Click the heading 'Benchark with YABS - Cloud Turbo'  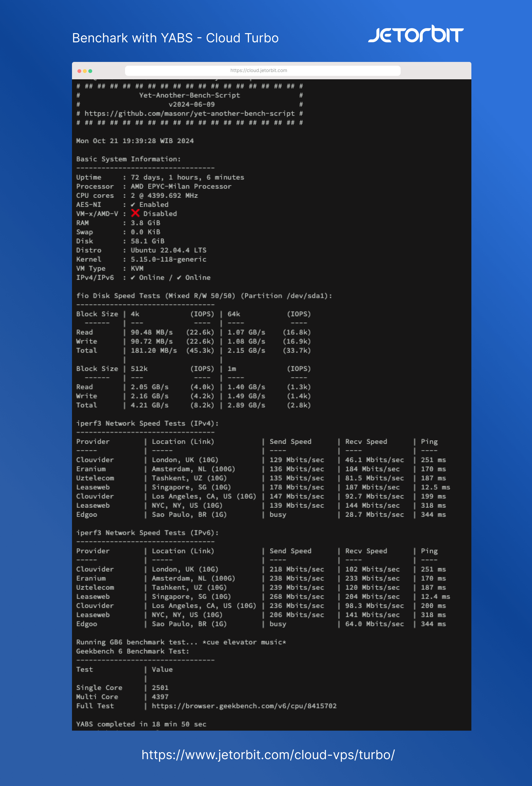point(176,38)
